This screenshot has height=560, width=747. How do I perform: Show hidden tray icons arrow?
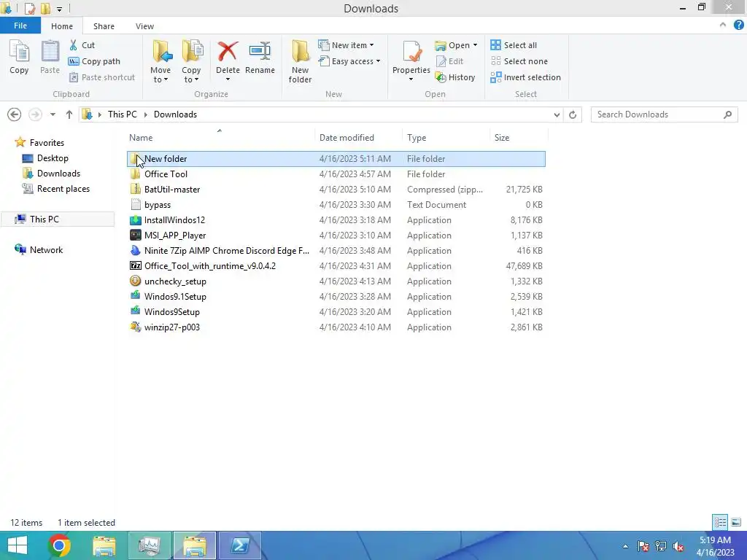click(x=625, y=546)
